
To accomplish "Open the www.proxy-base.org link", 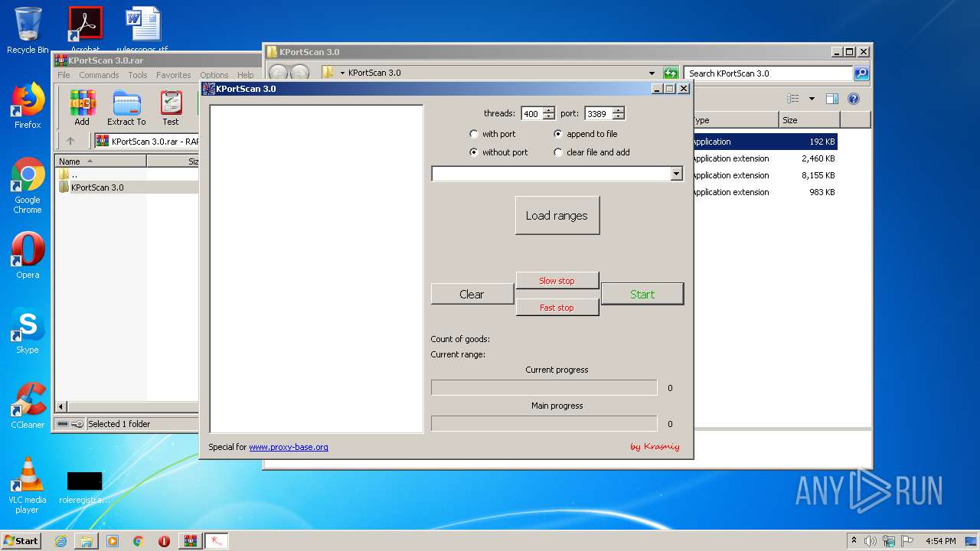I will tap(289, 447).
